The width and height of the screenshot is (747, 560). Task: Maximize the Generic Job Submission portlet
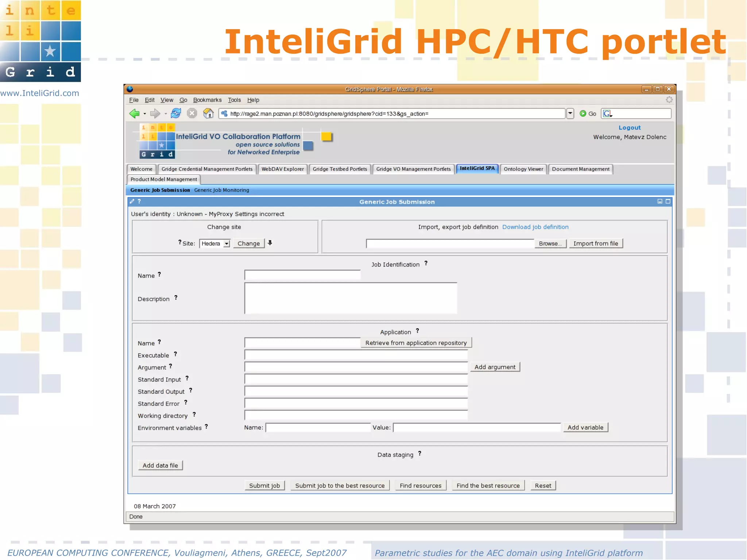click(x=668, y=201)
